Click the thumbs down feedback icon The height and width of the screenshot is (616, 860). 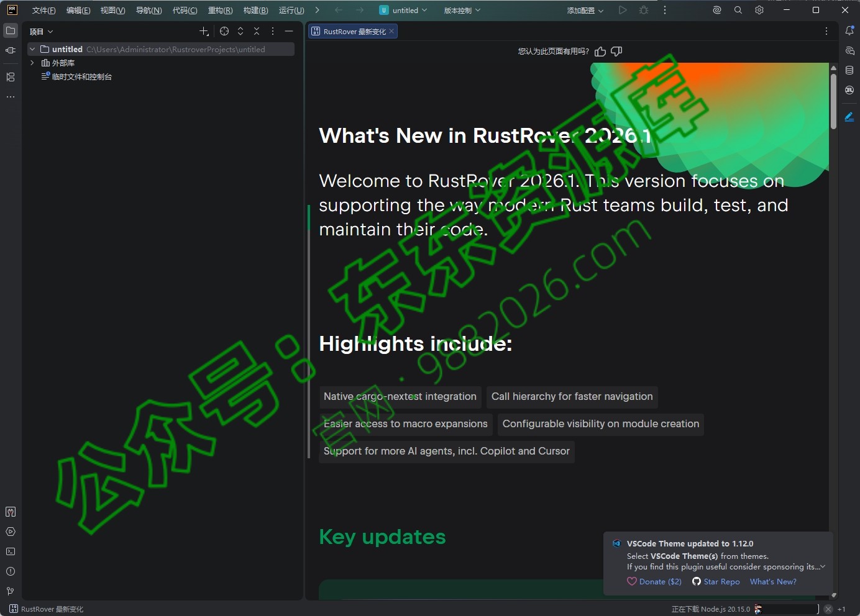coord(616,52)
